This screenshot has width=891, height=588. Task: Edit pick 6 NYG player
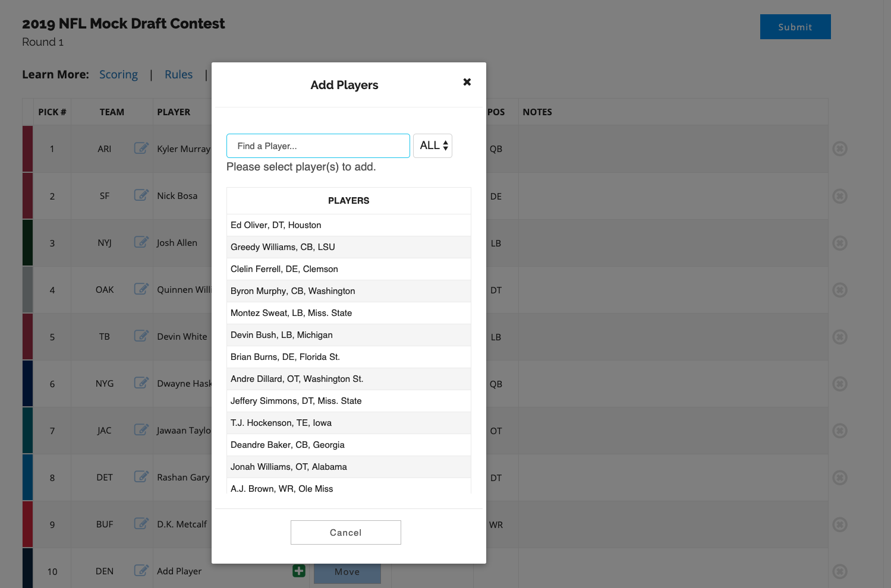141,382
